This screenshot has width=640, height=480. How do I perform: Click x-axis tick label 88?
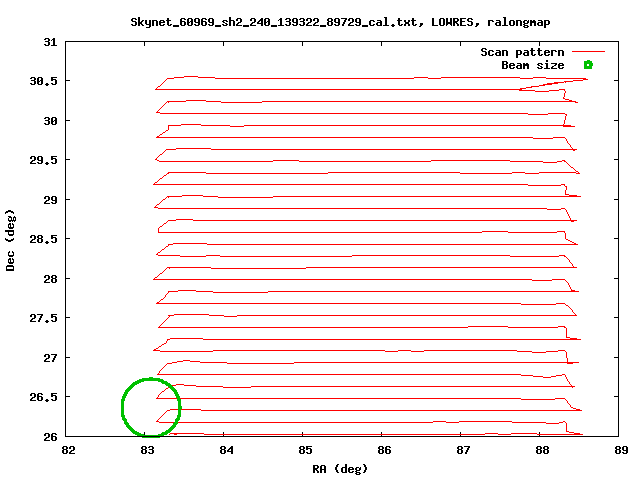pyautogui.click(x=543, y=450)
